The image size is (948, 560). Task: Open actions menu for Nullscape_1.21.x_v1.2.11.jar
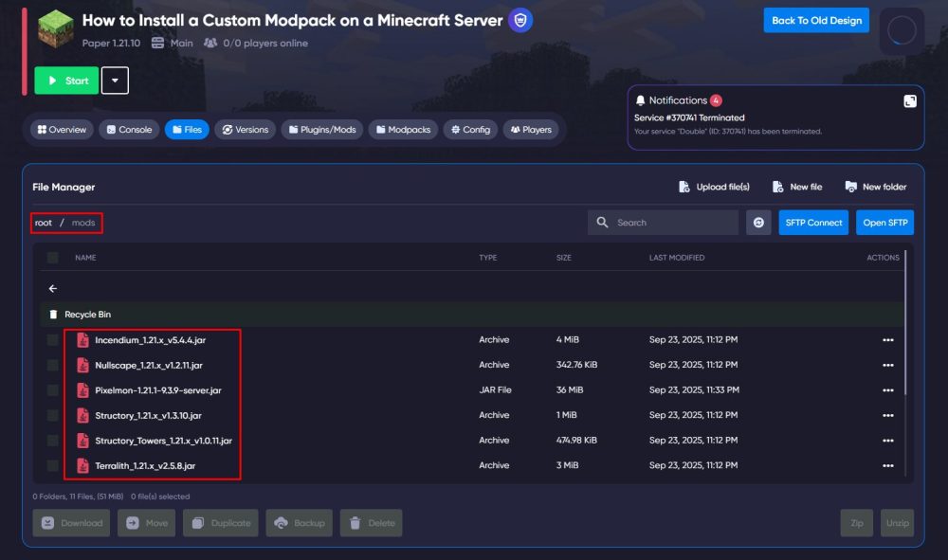[887, 365]
